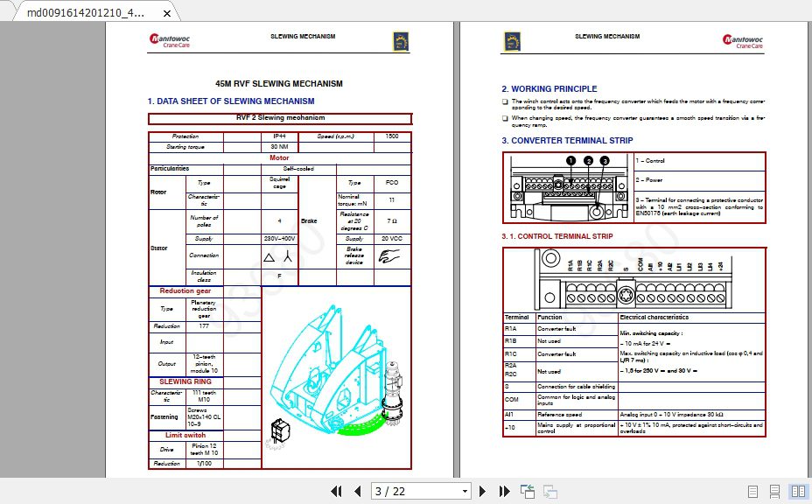This screenshot has height=504, width=812.
Task: Close the md0091614201210 document tab
Action: pos(167,13)
